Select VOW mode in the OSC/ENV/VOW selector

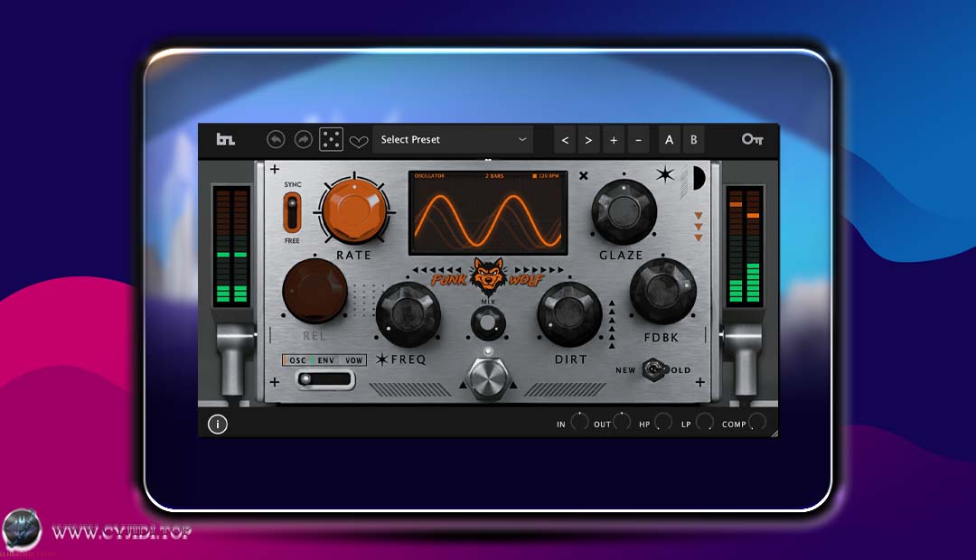coord(353,360)
